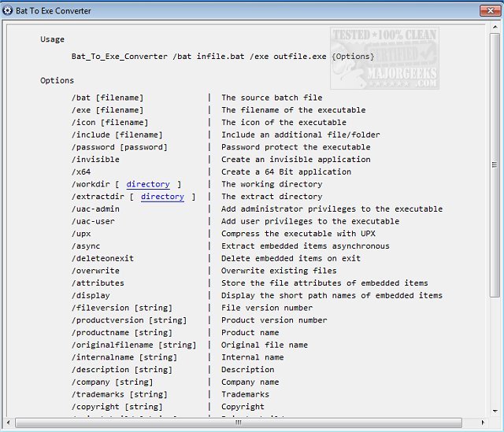Click the '/productname [string]' option
This screenshot has width=504, height=432.
[x=122, y=332]
